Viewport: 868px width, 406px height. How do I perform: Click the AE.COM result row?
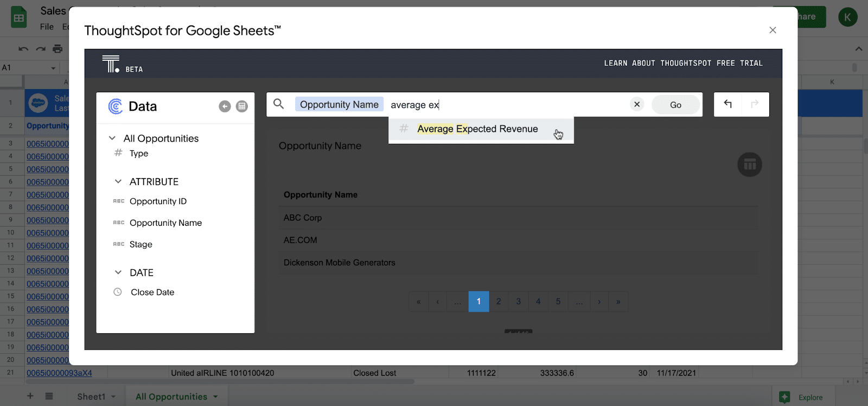click(519, 240)
